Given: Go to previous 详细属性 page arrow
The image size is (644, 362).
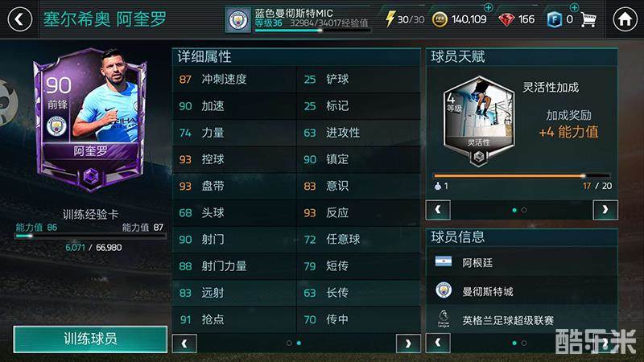Looking at the screenshot, I should (184, 343).
